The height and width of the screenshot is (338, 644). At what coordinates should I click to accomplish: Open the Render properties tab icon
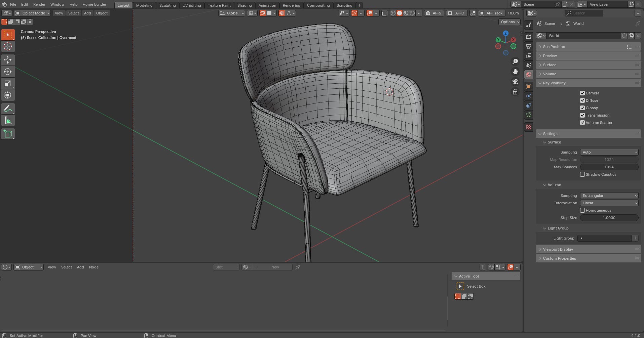[x=528, y=37]
